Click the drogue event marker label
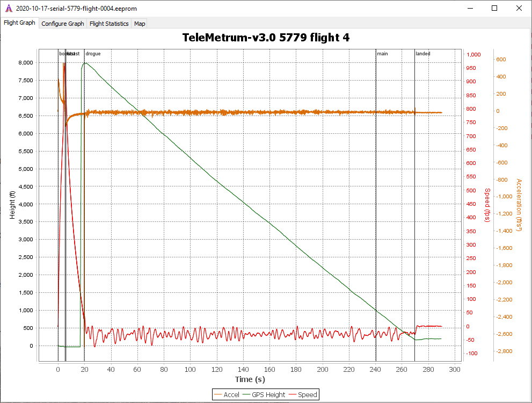Image resolution: width=532 pixels, height=403 pixels. pos(93,54)
